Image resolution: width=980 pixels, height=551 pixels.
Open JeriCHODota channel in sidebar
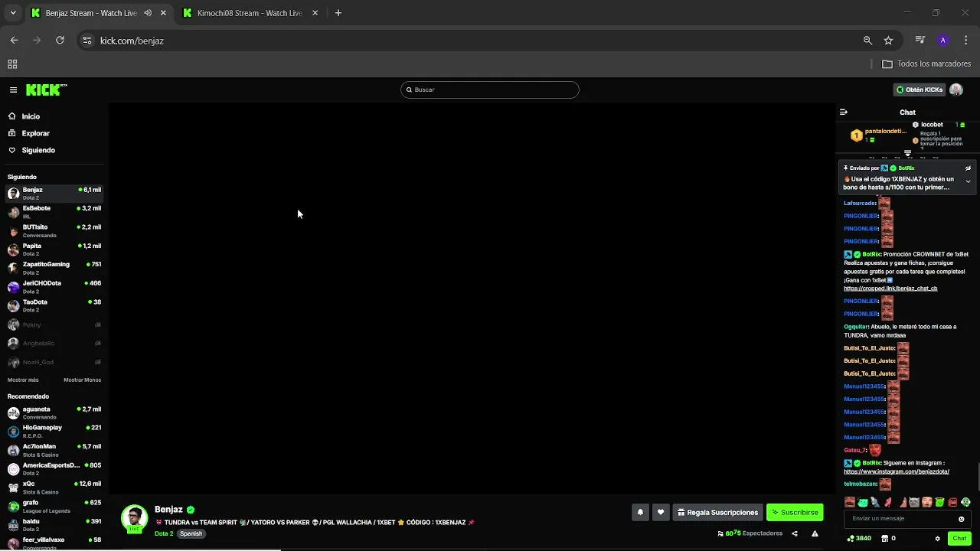[54, 287]
